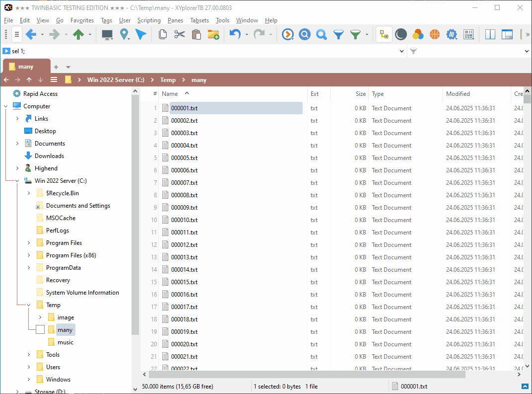Click the Cut scissors icon
Image resolution: width=532 pixels, height=394 pixels.
[179, 34]
